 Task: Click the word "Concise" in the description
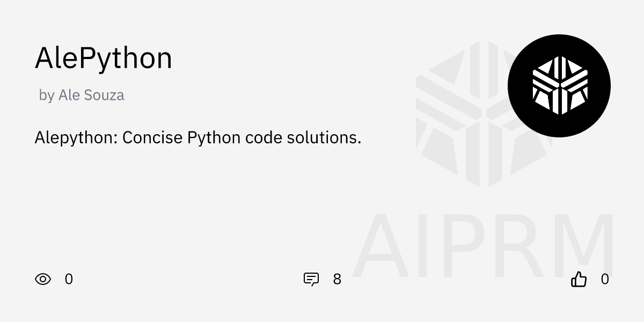(x=152, y=138)
